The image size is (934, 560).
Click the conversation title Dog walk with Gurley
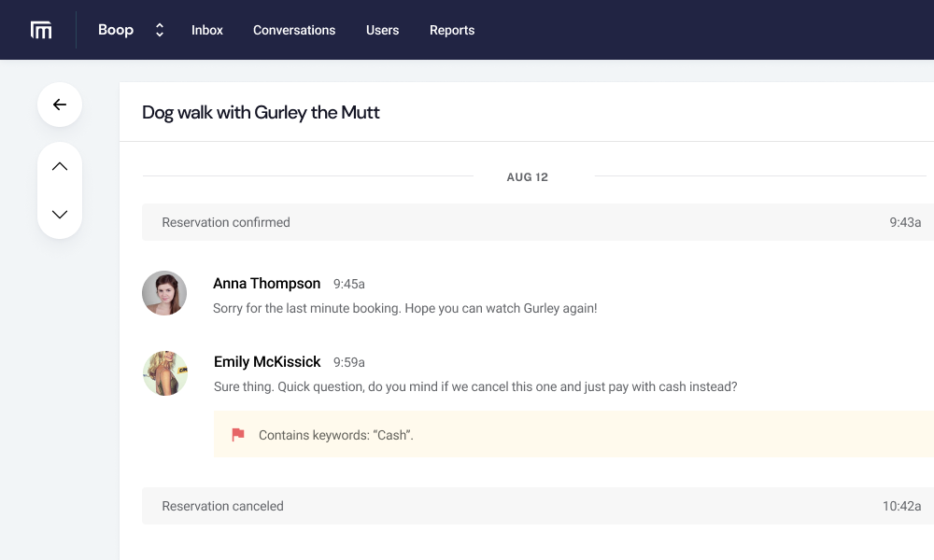click(260, 112)
